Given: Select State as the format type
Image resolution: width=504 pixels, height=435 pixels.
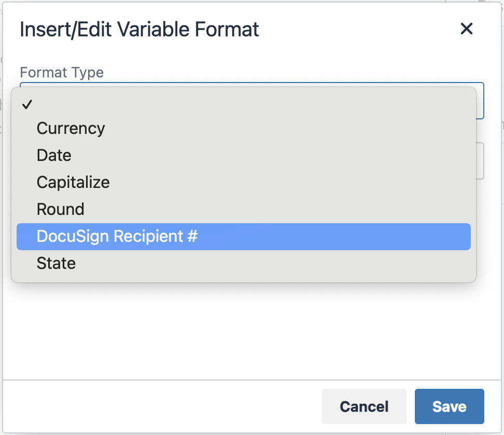Looking at the screenshot, I should (56, 263).
